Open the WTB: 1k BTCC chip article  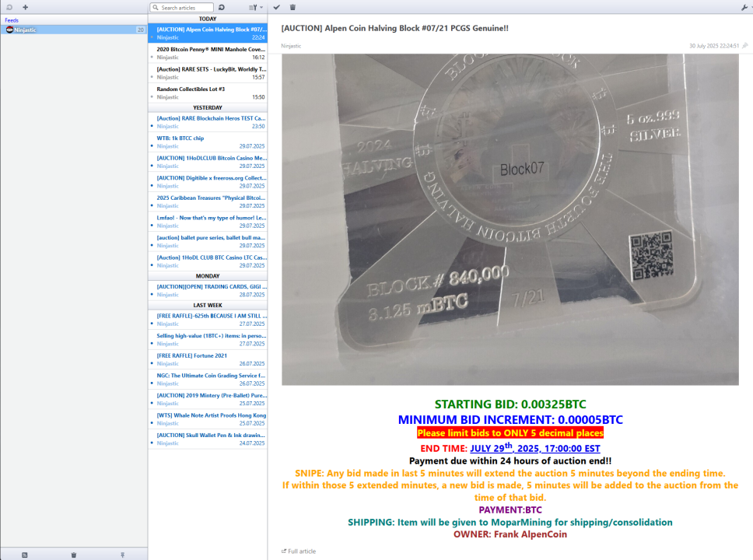(208, 142)
